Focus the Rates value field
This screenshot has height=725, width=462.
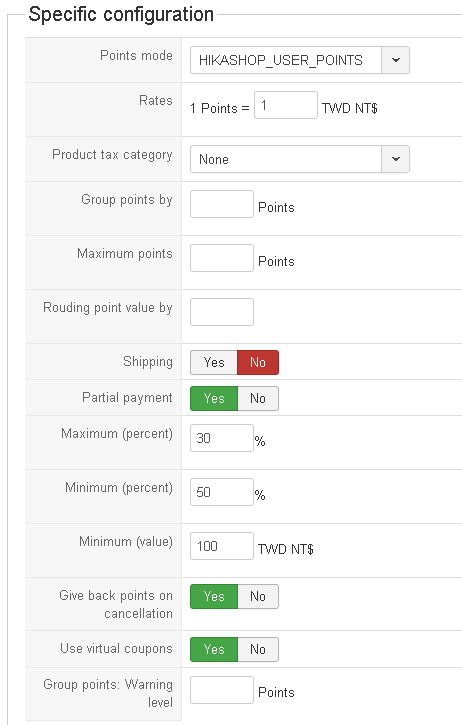[x=286, y=105]
